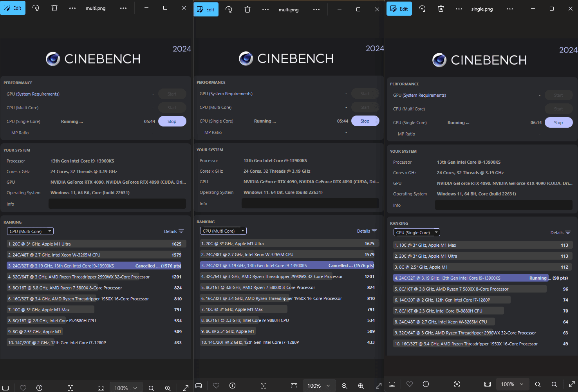Zoom out in the leftmost multi.png window

coord(151,388)
